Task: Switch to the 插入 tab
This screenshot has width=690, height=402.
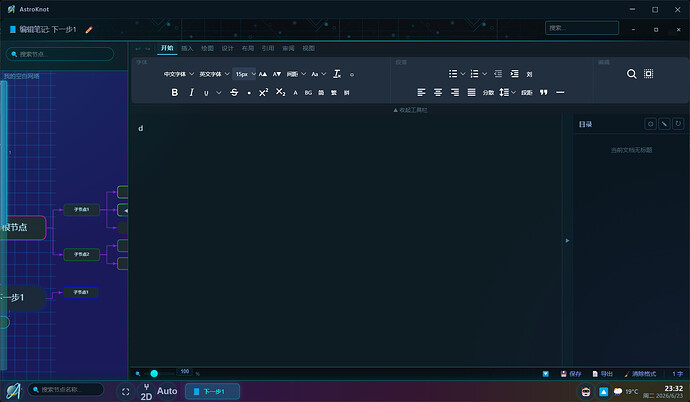Action: pos(187,48)
